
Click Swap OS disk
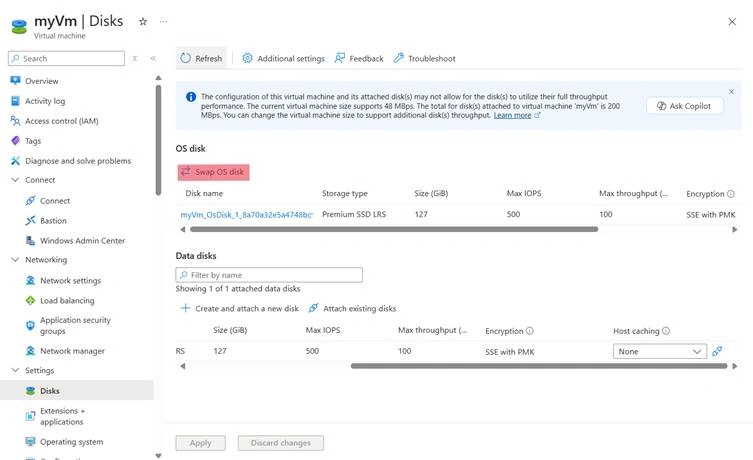213,172
